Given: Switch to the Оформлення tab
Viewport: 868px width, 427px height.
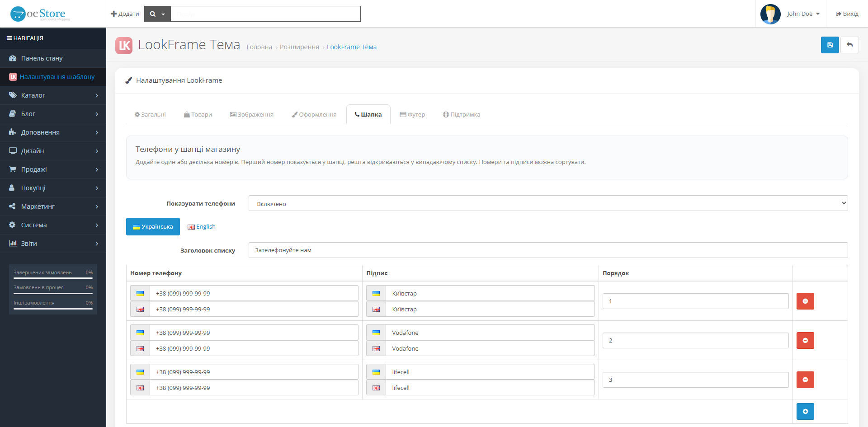Looking at the screenshot, I should pyautogui.click(x=314, y=115).
